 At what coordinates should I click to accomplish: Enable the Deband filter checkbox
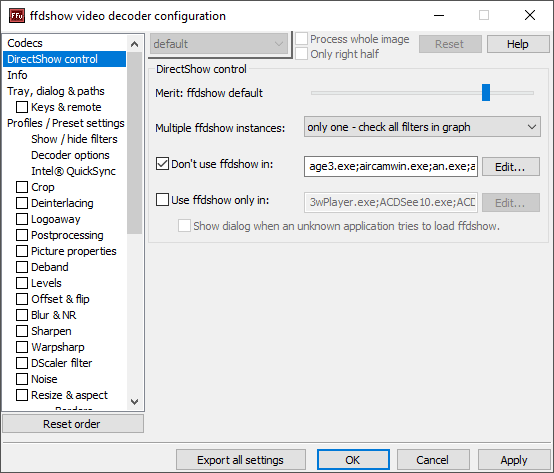tap(22, 267)
